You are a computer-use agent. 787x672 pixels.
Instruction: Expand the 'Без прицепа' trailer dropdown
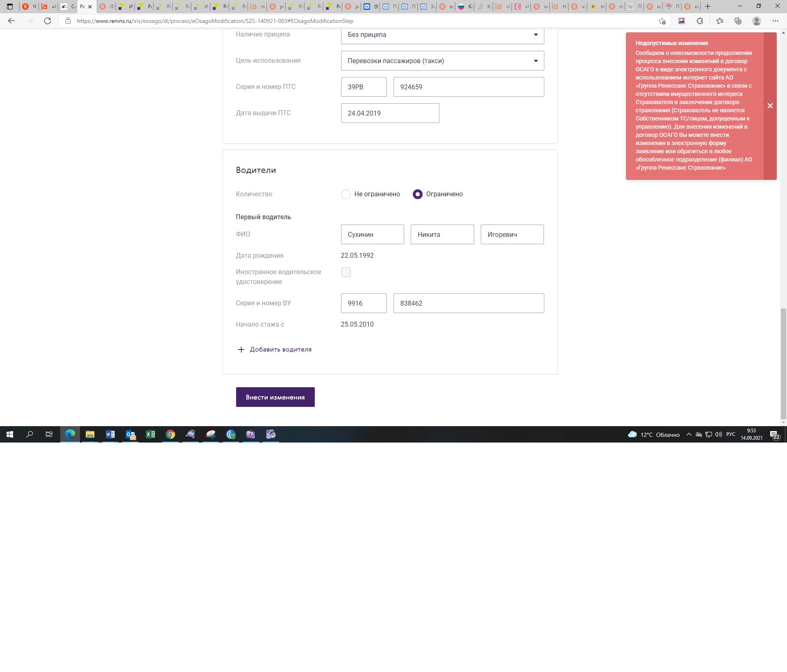(442, 35)
